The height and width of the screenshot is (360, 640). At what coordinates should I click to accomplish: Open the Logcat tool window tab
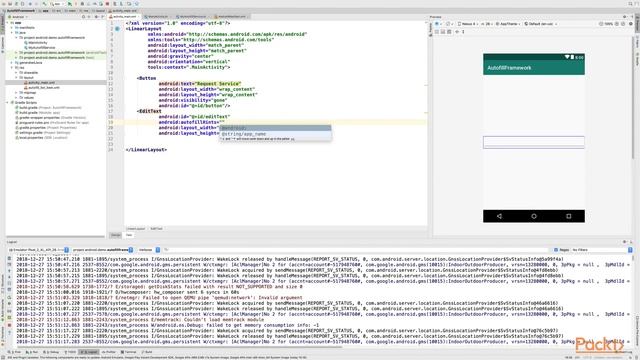point(88,352)
